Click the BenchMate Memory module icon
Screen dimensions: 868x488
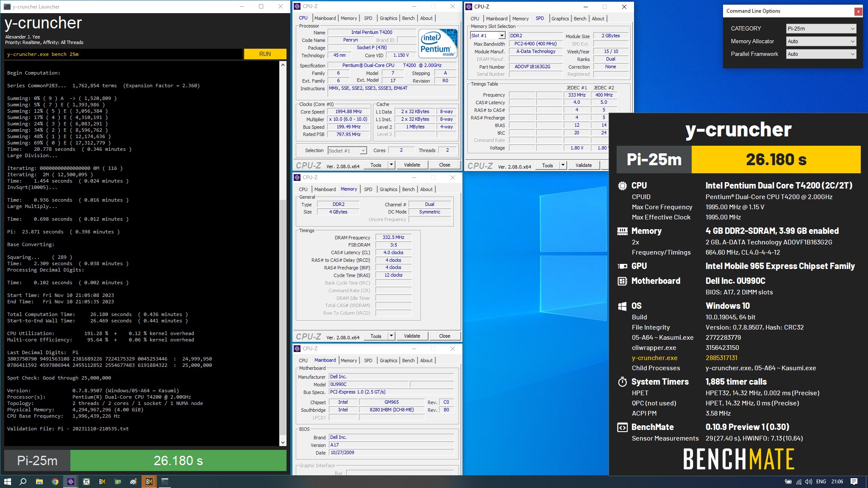click(622, 231)
